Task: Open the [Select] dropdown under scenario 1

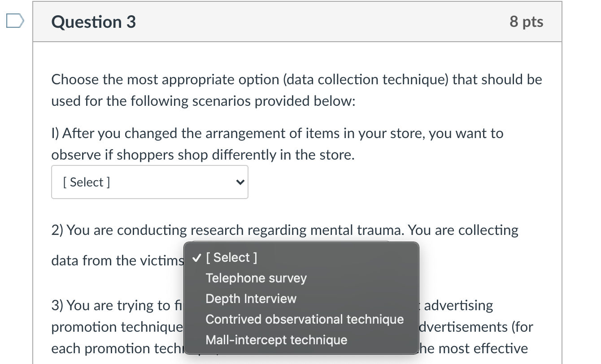Action: pos(150,182)
